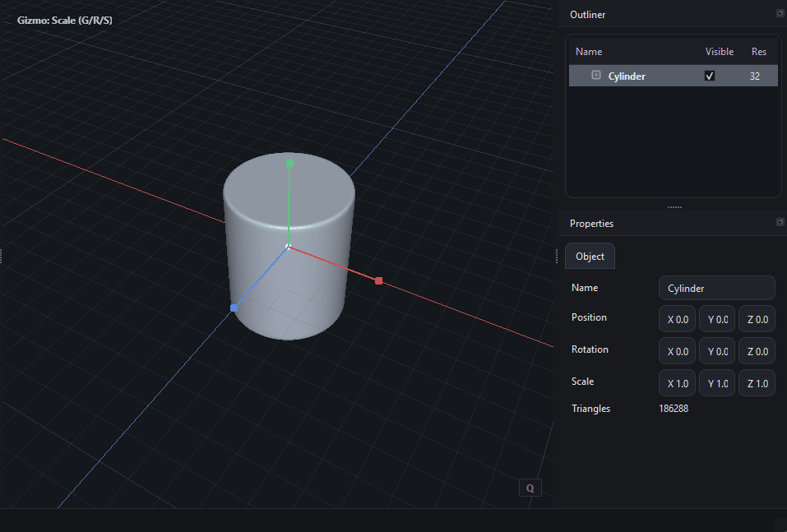Click the Name column header in Outliner

coord(589,52)
